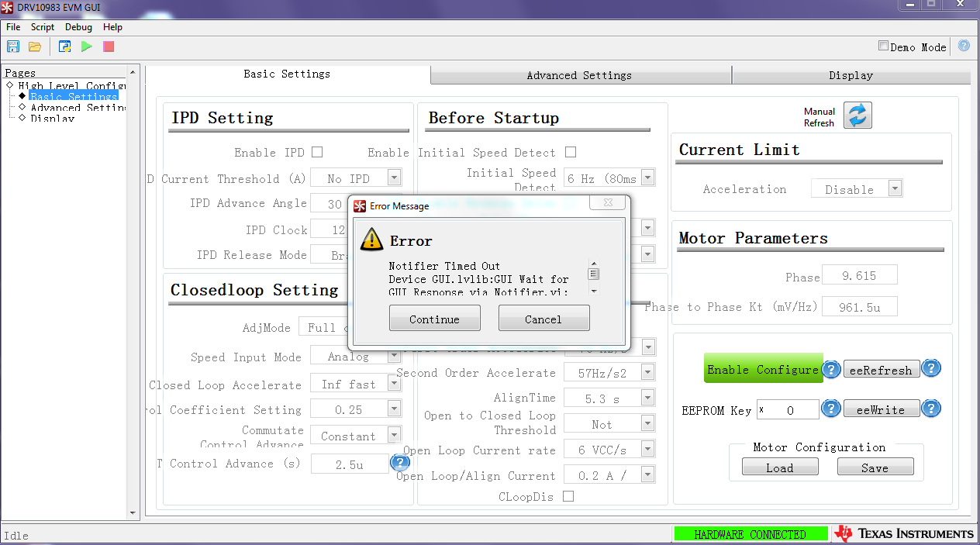This screenshot has width=980, height=545.
Task: Click Continue in the Error dialog
Action: click(x=434, y=319)
